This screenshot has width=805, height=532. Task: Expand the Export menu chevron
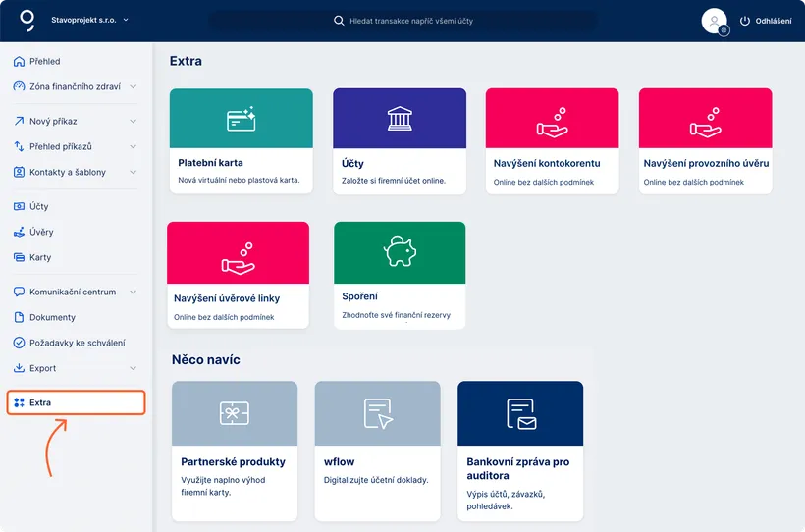(x=133, y=369)
